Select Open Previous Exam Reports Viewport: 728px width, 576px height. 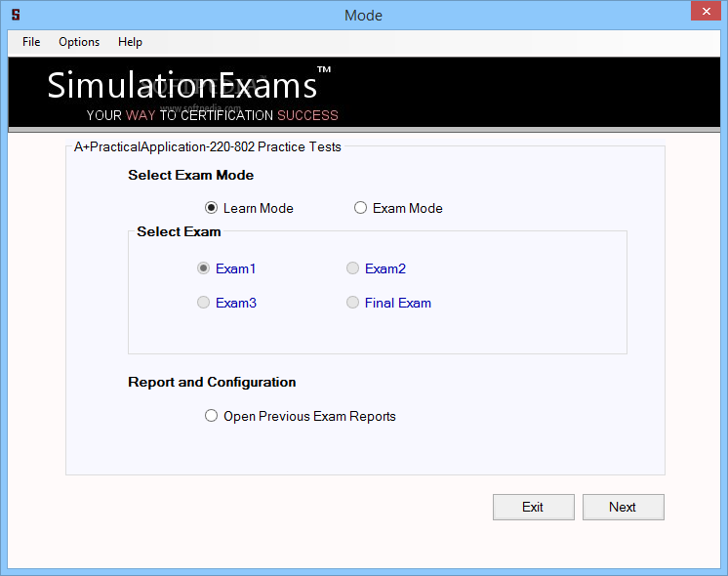point(301,416)
